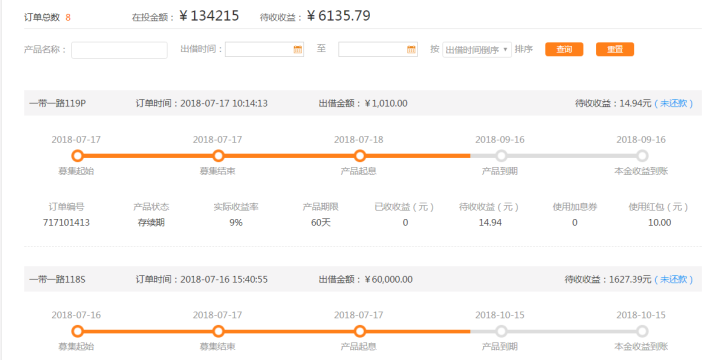Click the orange 重置 button
Screen dimensions: 720x360
click(615, 50)
